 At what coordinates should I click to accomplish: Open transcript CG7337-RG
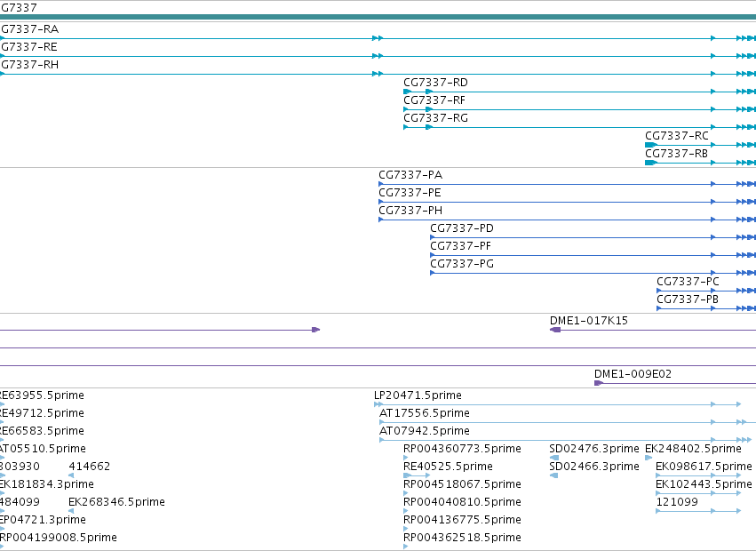[x=435, y=118]
